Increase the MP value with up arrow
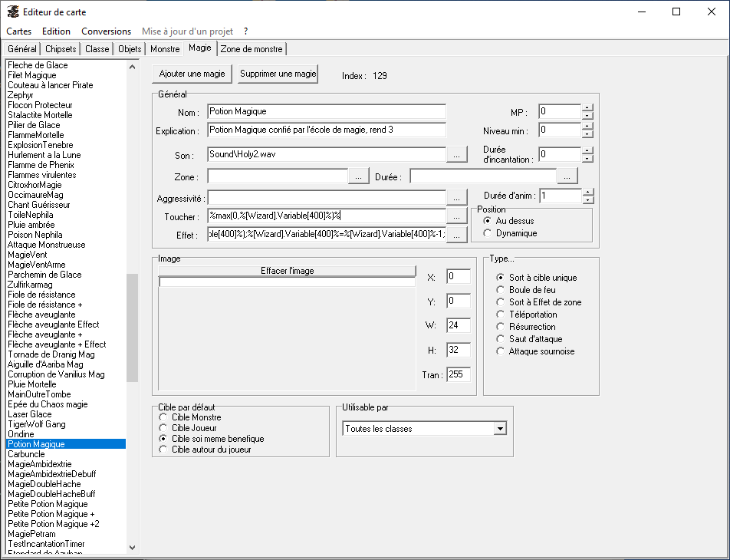 pos(587,107)
